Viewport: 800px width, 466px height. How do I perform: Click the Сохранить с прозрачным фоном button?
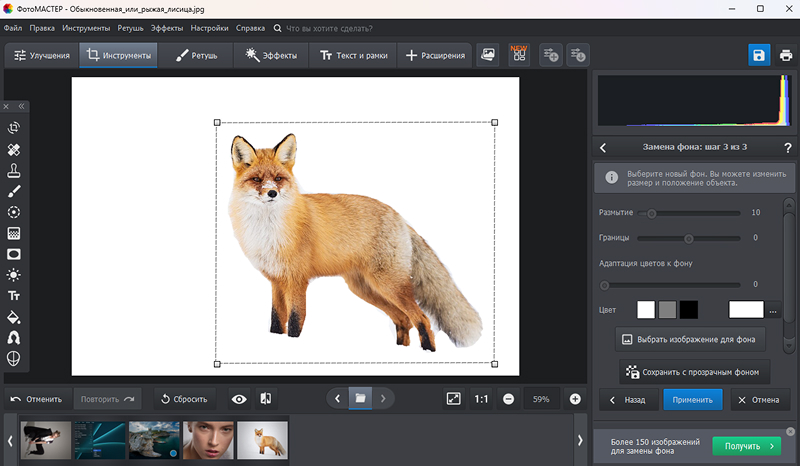pyautogui.click(x=694, y=372)
